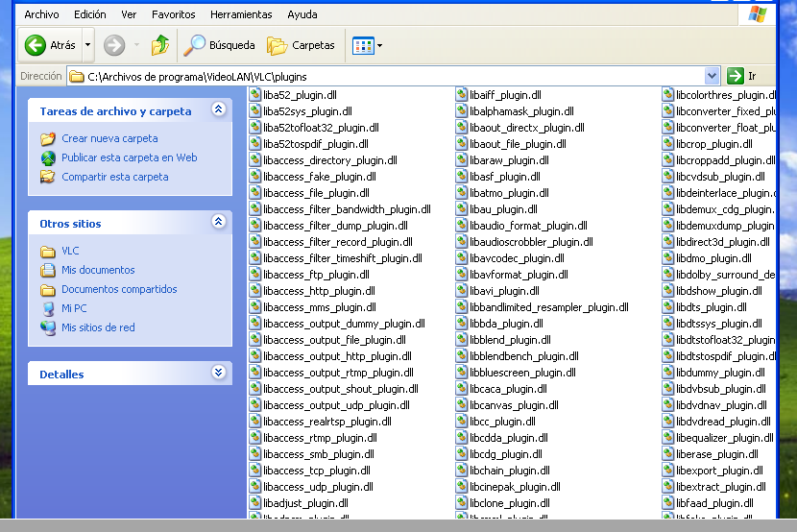Click Publicar esta carpeta en Web
797x532 pixels.
click(129, 157)
